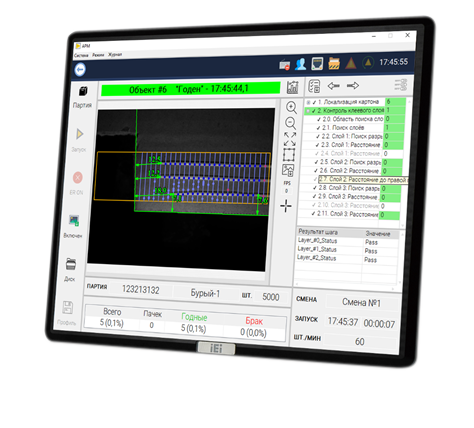Open the Журнал menu

(x=115, y=54)
